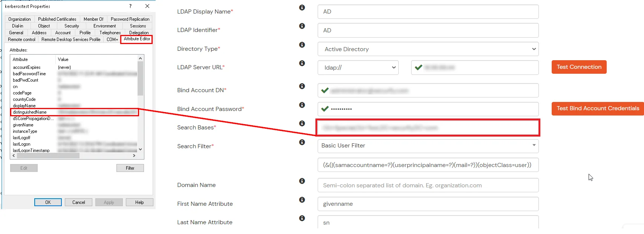Select the Security tab
The width and height of the screenshot is (644, 234).
coord(72,26)
